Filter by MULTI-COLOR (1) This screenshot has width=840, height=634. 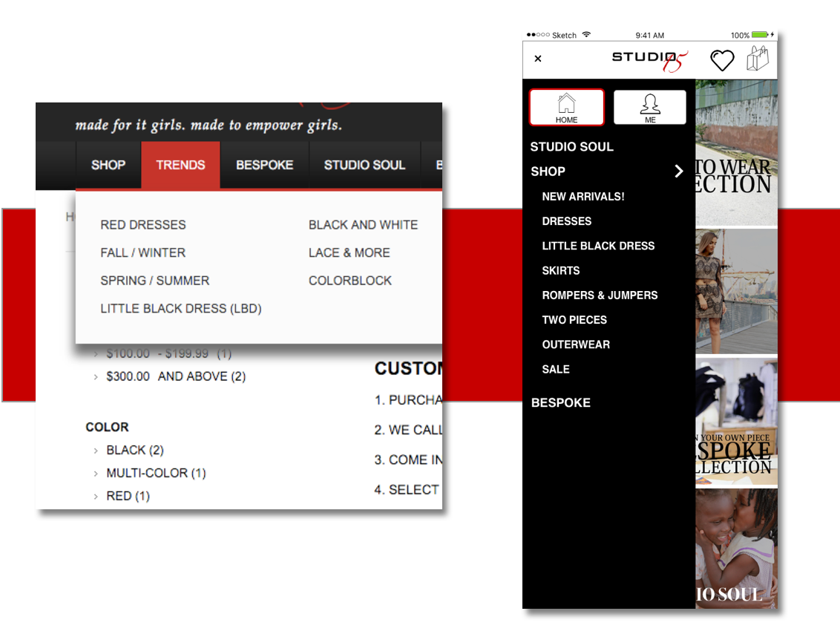[x=156, y=473]
